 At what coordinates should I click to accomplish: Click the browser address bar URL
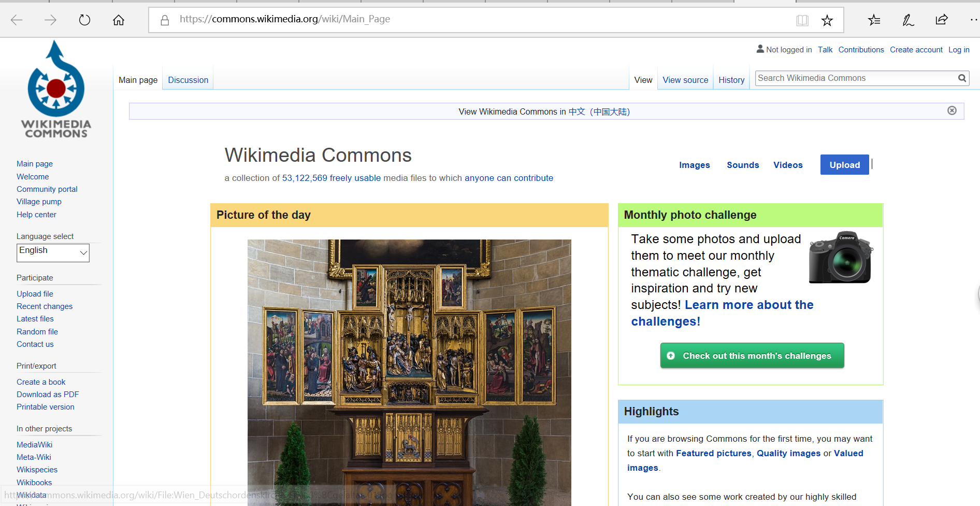pyautogui.click(x=284, y=19)
